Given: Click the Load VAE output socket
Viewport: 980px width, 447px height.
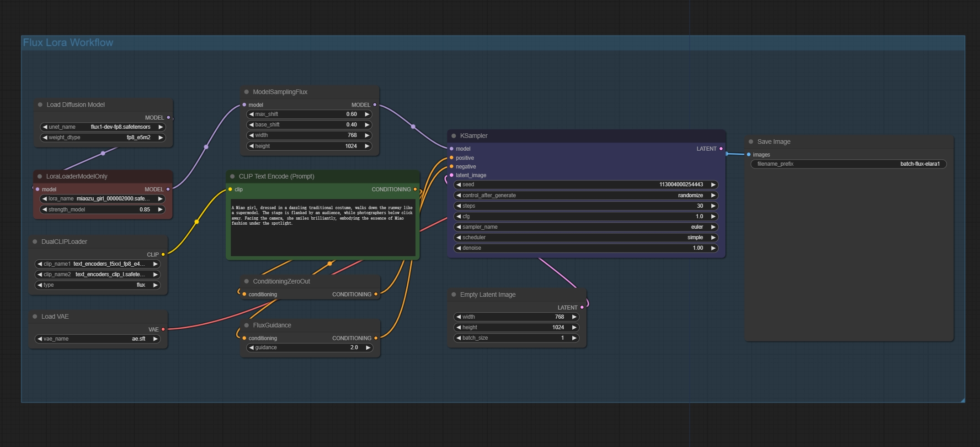Looking at the screenshot, I should point(163,329).
